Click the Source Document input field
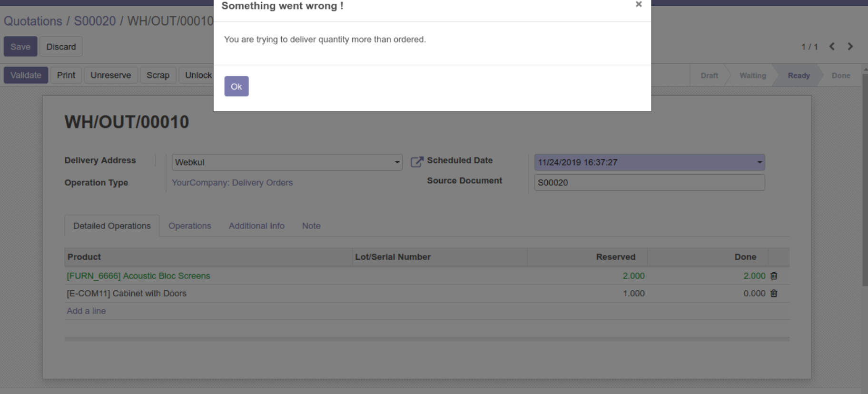The image size is (868, 394). point(649,183)
